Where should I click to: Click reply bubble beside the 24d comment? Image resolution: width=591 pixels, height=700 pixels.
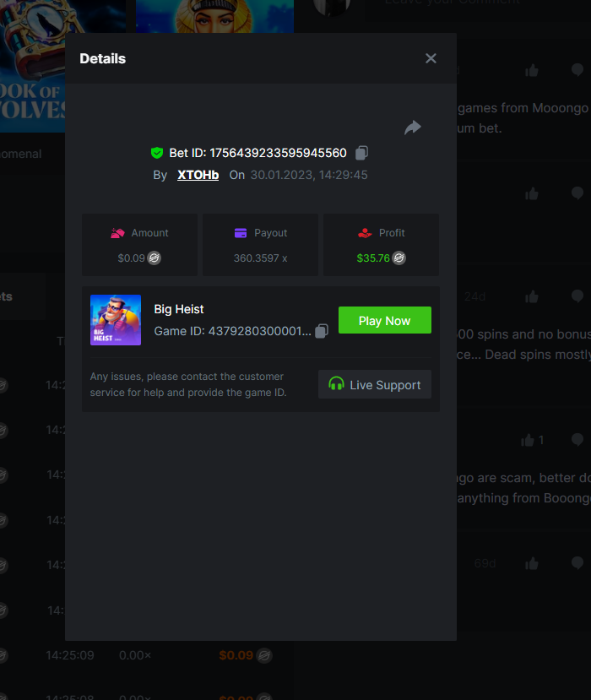[x=577, y=296]
